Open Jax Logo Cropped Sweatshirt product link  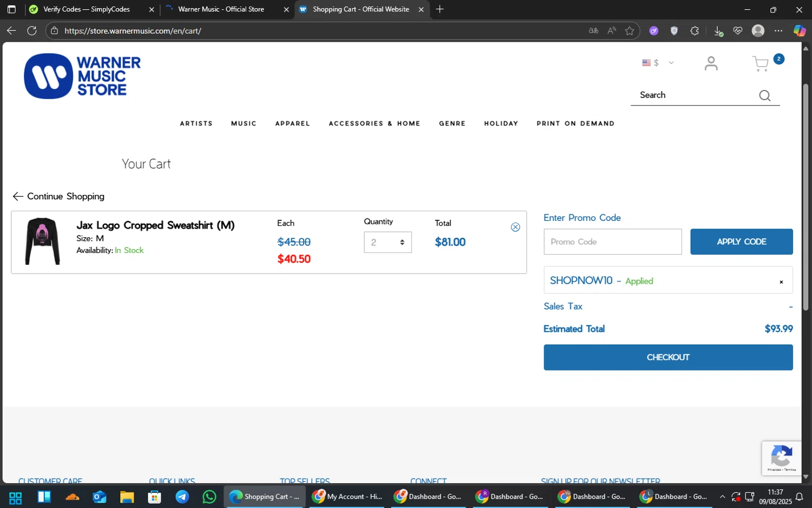155,225
